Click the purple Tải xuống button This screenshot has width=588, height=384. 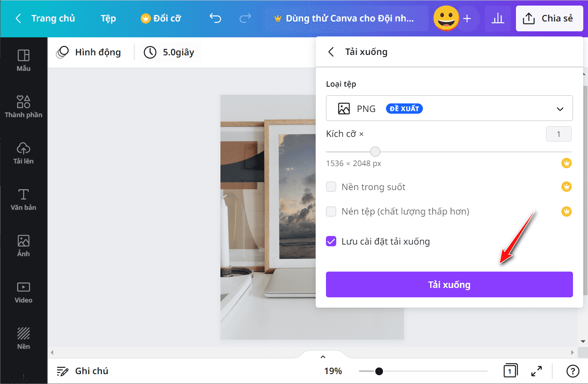pyautogui.click(x=449, y=284)
